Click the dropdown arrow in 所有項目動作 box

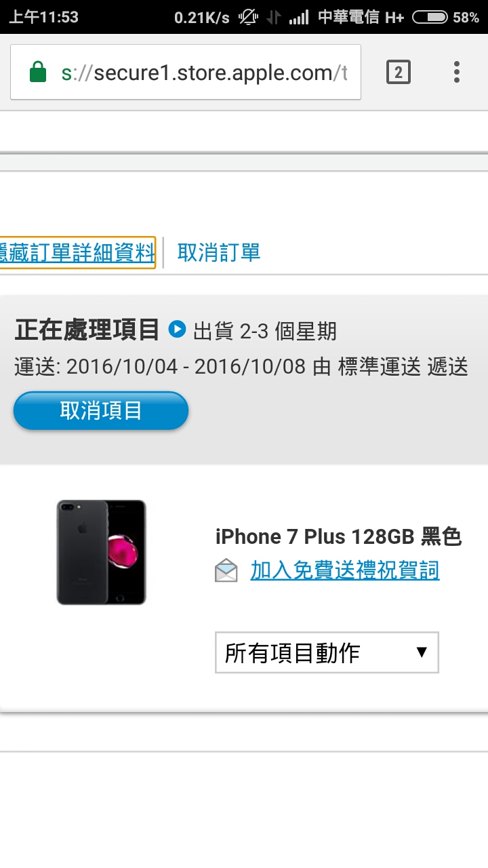tap(422, 652)
